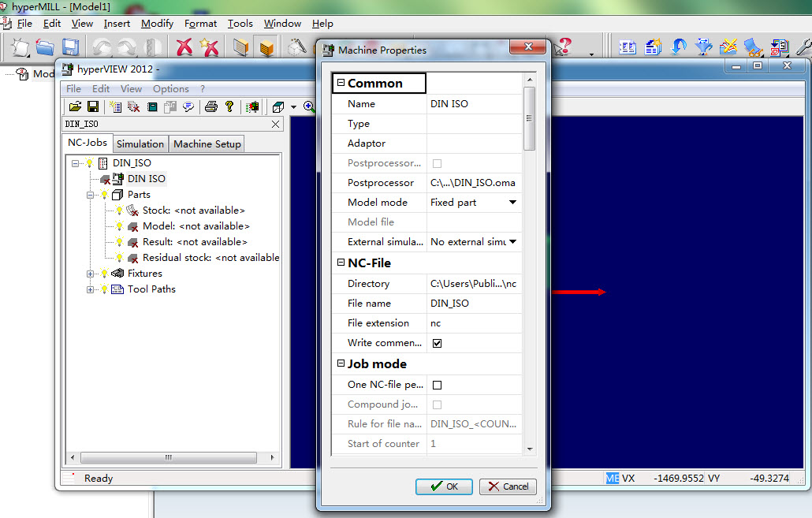Close the DIN_ISO panel with its X
The width and height of the screenshot is (812, 518).
[x=275, y=124]
